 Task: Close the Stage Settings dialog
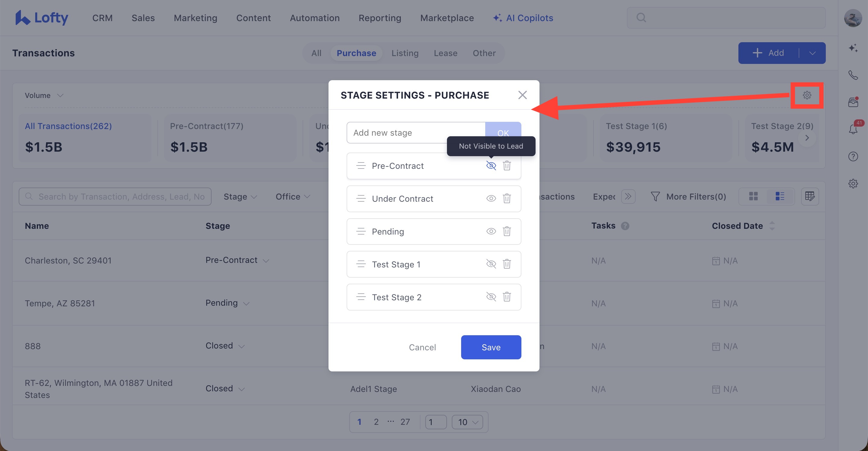pyautogui.click(x=522, y=95)
